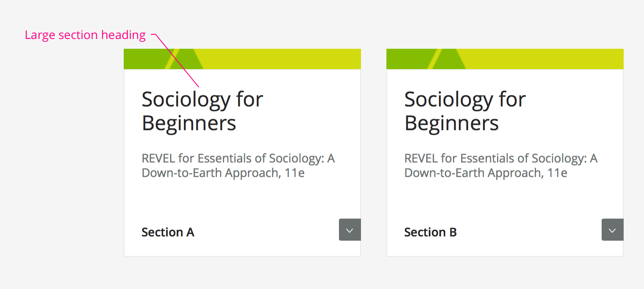
Task: Click the Section B label
Action: 430,232
